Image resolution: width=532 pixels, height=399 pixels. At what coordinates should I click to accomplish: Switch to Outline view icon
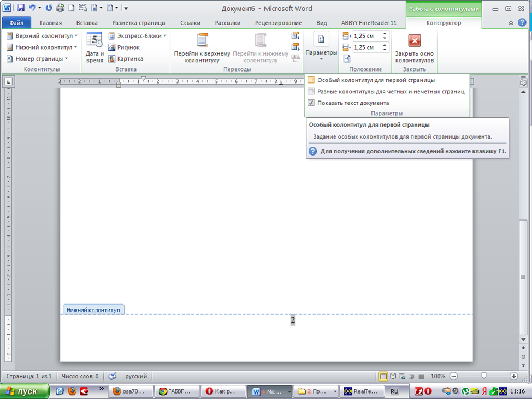[411, 376]
